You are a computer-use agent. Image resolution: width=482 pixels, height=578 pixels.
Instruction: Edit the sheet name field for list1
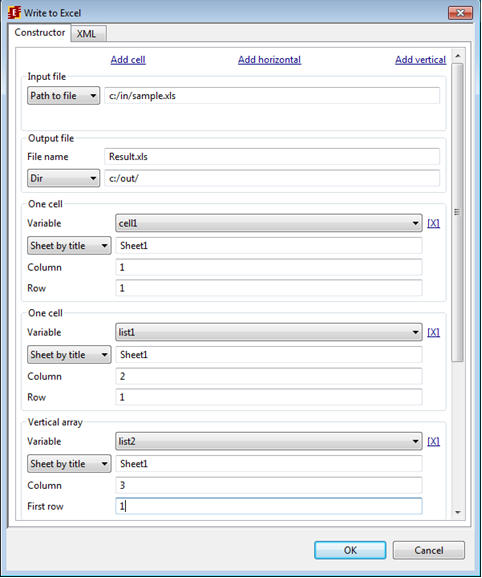click(269, 355)
